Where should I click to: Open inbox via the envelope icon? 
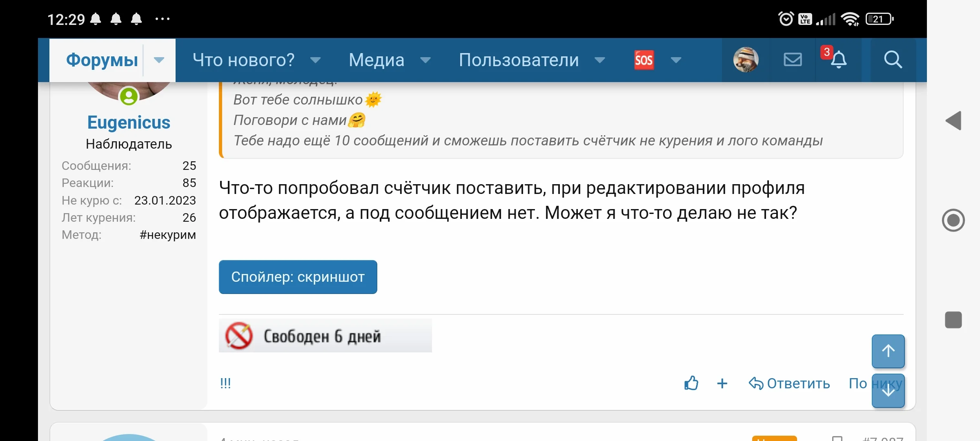[793, 60]
